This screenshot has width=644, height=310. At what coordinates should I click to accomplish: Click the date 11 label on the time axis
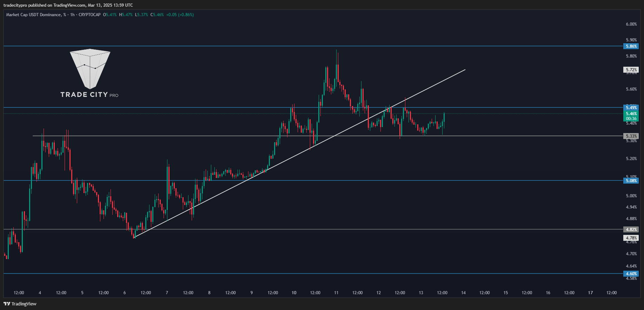click(336, 293)
